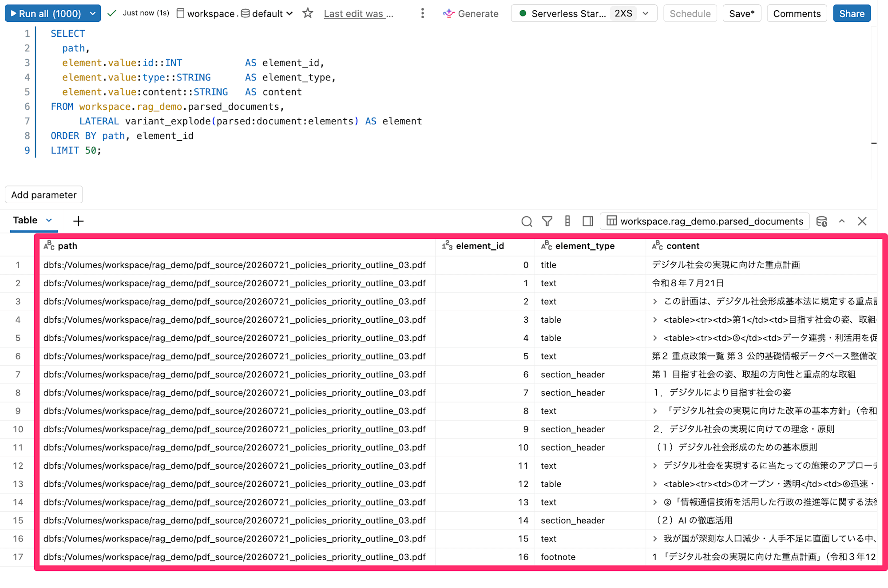The height and width of the screenshot is (588, 888).
Task: Expand table content cell for element_id 3
Action: pos(655,320)
